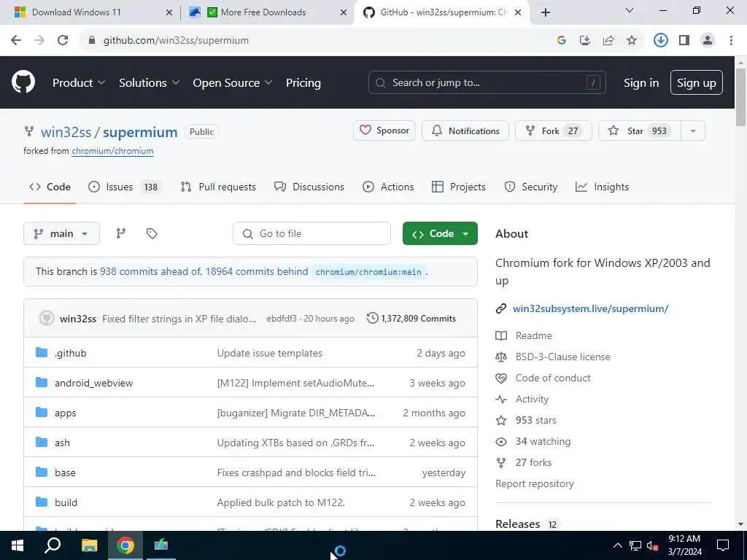Viewport: 747px width, 560px height.
Task: Click the share page icon in address bar
Action: click(608, 41)
